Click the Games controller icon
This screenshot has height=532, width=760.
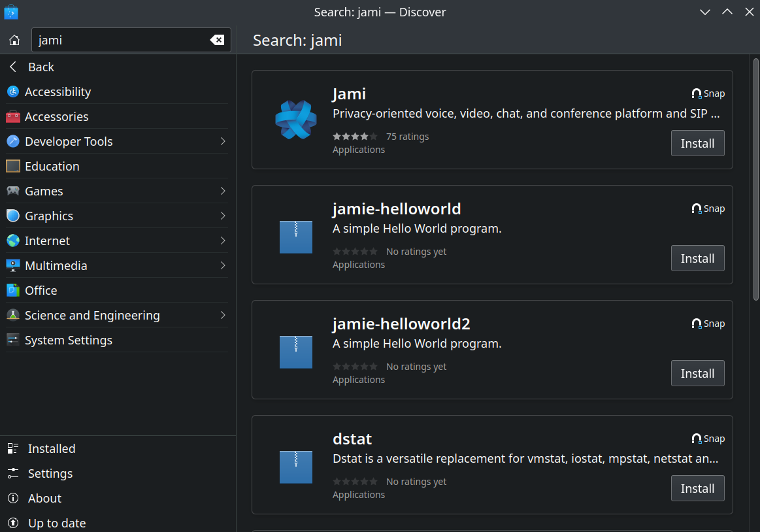click(x=13, y=191)
